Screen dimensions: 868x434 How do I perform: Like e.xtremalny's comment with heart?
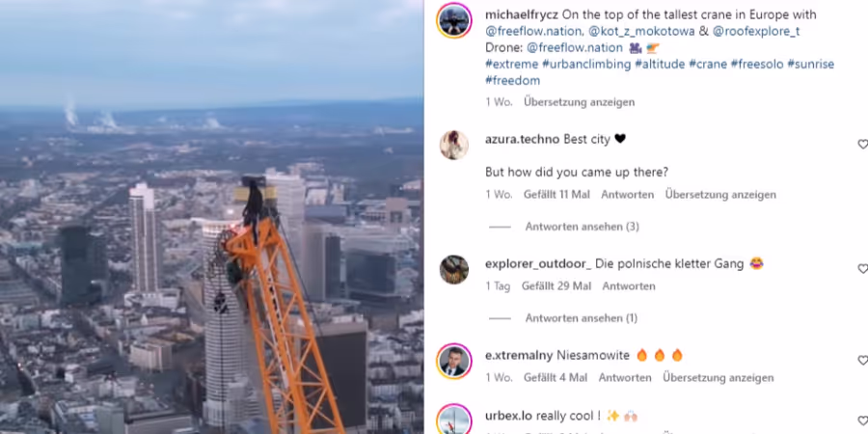[x=862, y=361]
